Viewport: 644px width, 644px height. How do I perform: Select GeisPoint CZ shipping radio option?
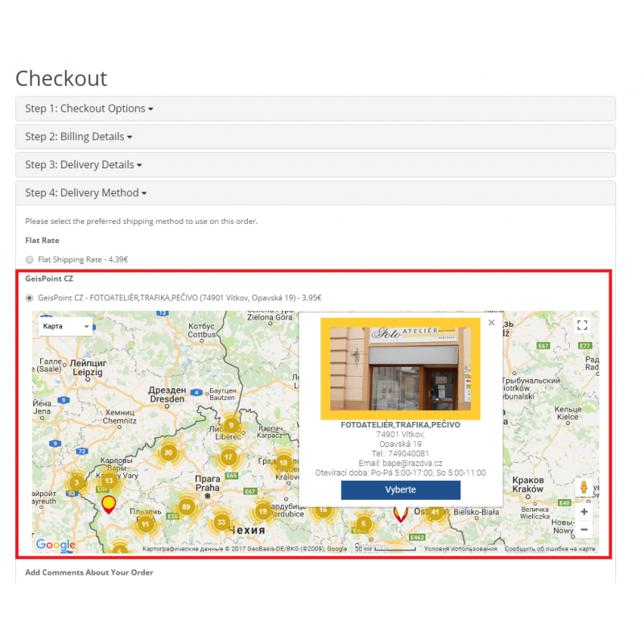pyautogui.click(x=30, y=298)
